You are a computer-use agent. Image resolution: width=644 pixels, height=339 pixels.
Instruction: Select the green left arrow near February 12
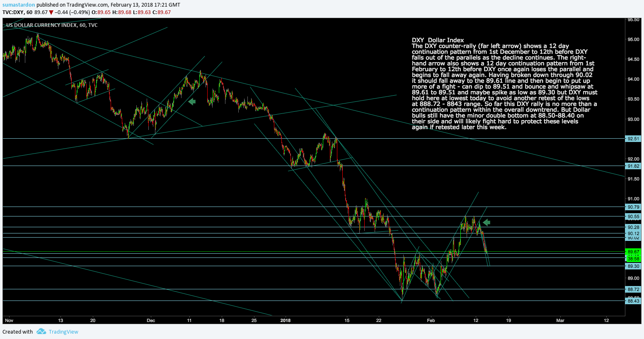click(x=486, y=222)
